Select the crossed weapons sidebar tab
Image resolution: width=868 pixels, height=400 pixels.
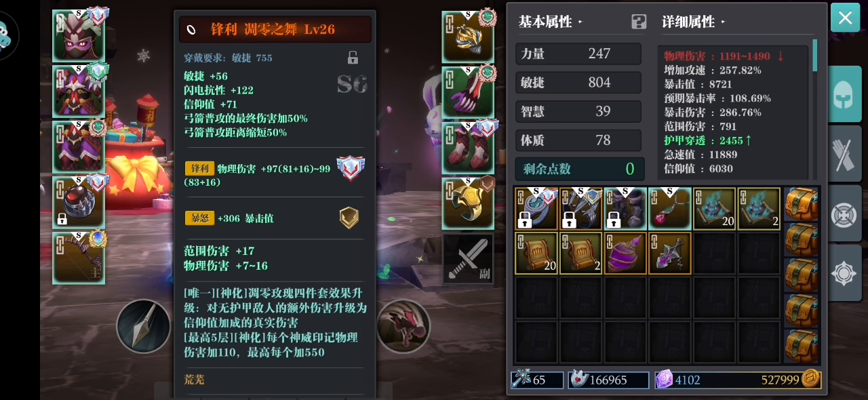845,155
